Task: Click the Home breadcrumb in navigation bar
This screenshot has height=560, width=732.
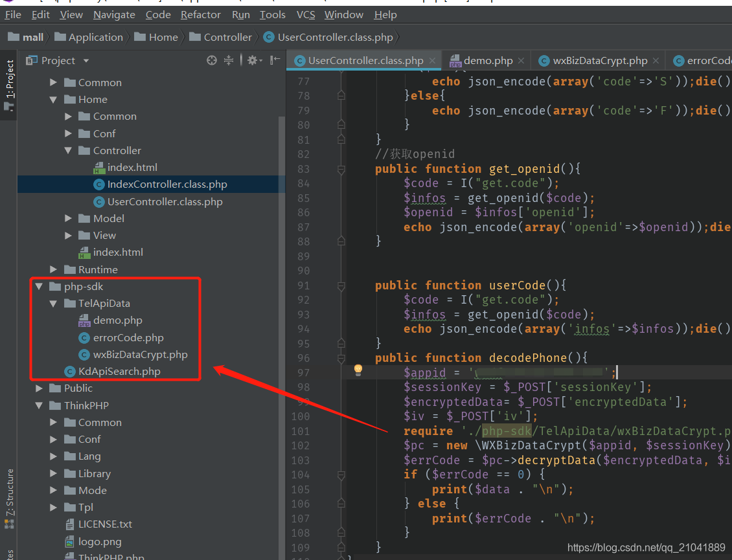Action: coord(156,37)
